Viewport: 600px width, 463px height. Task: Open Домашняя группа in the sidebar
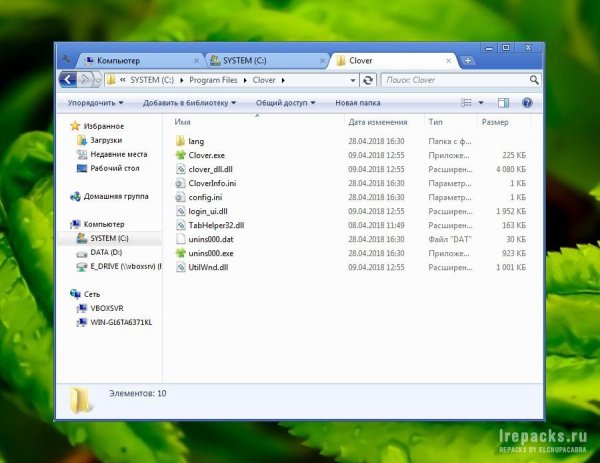click(116, 196)
